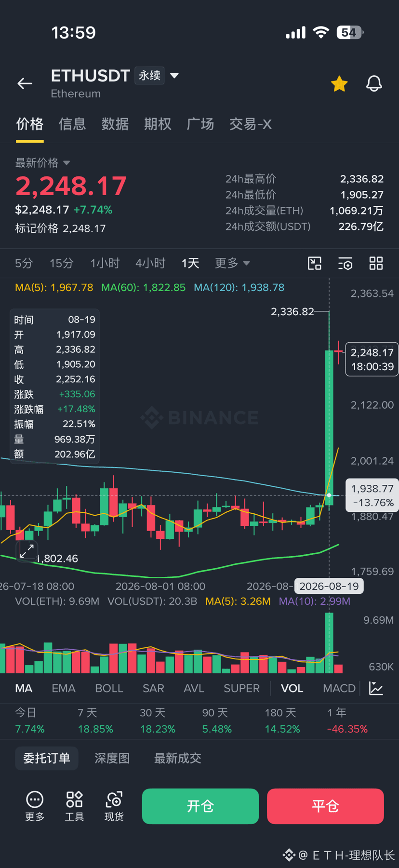The height and width of the screenshot is (868, 399).
Task: Open the 更多 menu icon
Action: pyautogui.click(x=35, y=806)
